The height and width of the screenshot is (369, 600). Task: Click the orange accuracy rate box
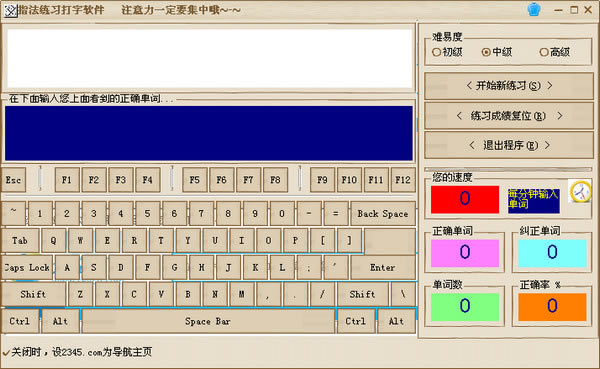pyautogui.click(x=552, y=307)
